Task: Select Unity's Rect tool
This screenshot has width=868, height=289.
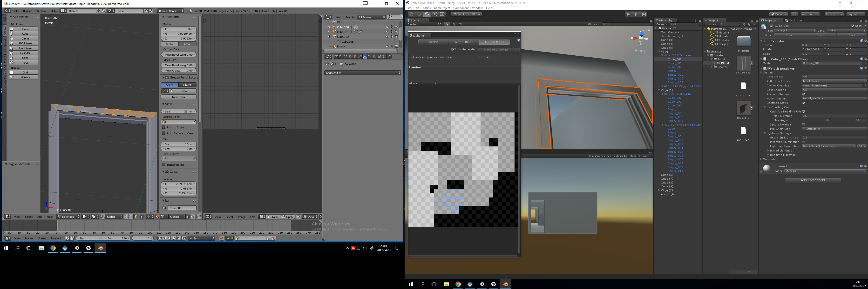Action: 443,14
